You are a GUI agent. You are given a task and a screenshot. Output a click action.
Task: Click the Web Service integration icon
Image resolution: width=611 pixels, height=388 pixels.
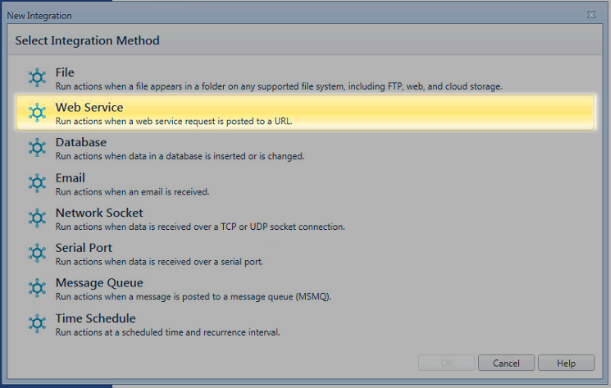[x=37, y=113]
